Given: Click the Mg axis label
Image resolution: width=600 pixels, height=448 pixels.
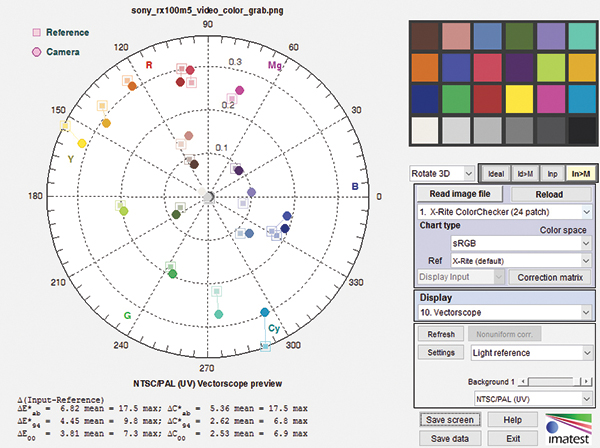Looking at the screenshot, I should pyautogui.click(x=274, y=65).
